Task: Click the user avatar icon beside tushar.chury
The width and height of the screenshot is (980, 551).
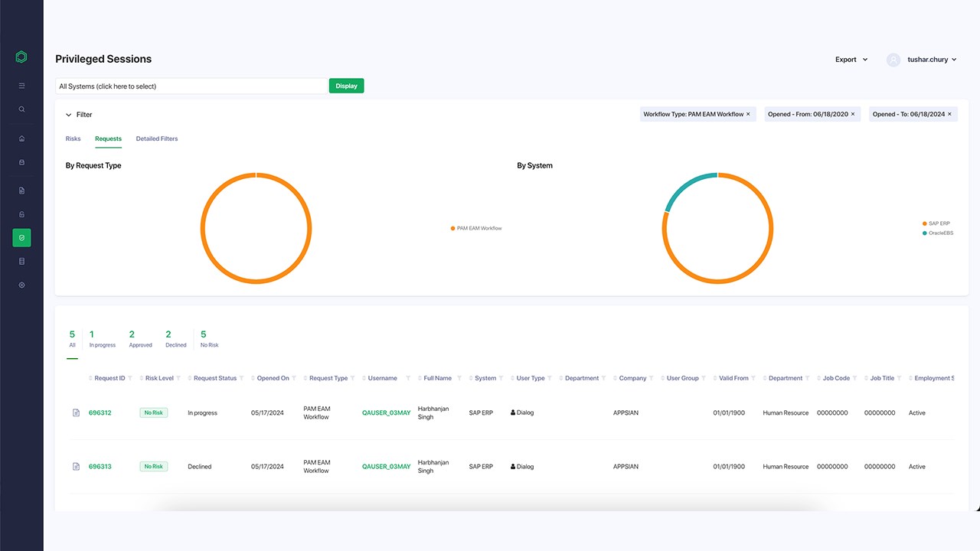Action: pos(893,60)
